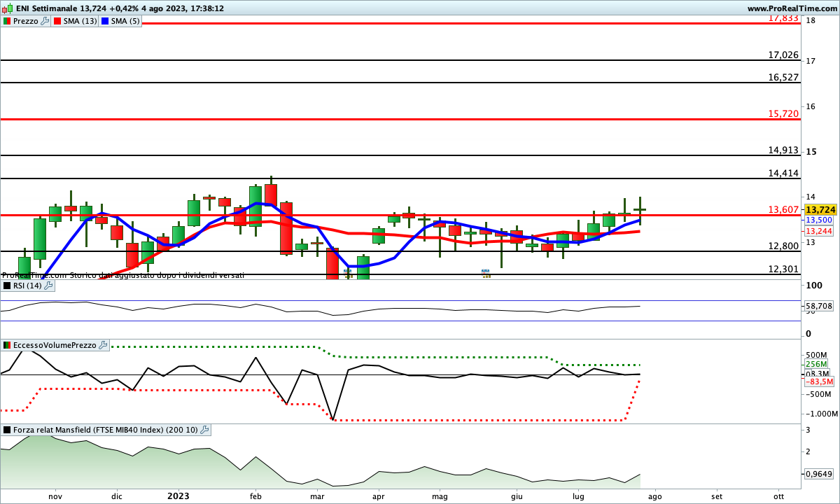840x504 pixels.
Task: Click the 17,833 resistance level label
Action: [x=783, y=18]
